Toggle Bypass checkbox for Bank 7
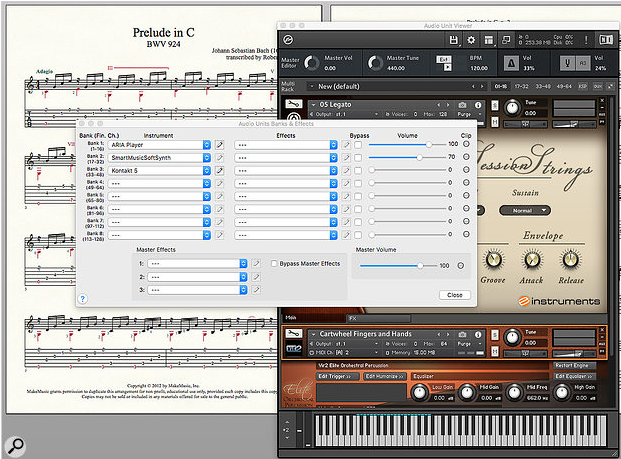 point(358,222)
